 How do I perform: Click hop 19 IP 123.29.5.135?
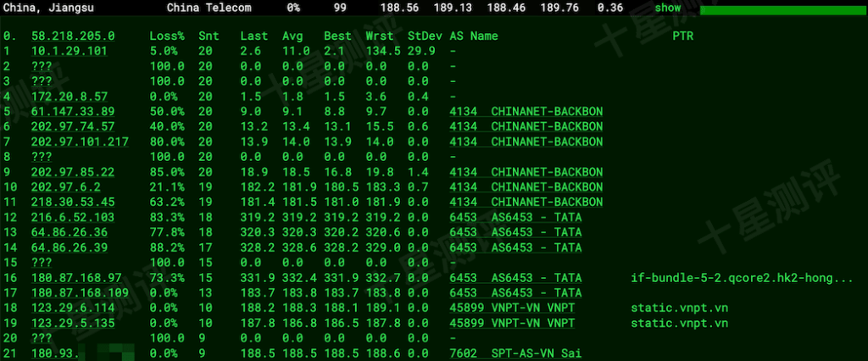73,324
